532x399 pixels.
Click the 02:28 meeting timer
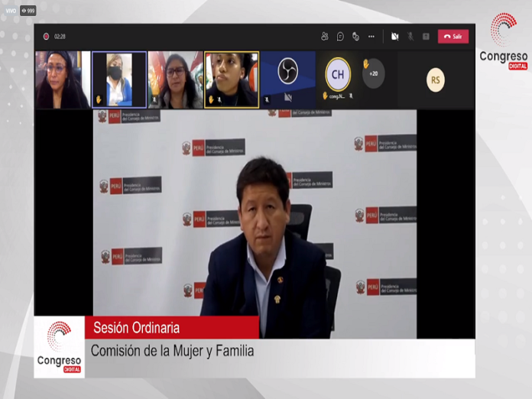60,36
